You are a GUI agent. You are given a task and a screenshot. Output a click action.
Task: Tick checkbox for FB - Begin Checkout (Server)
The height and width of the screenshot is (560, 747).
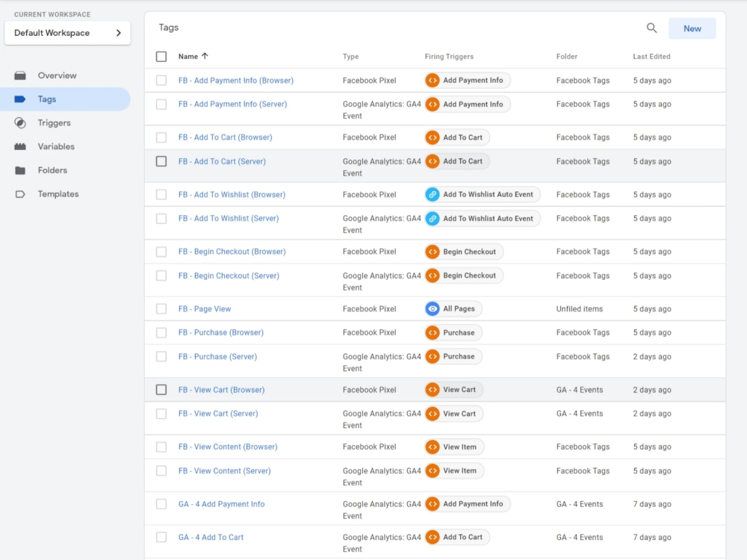161,276
